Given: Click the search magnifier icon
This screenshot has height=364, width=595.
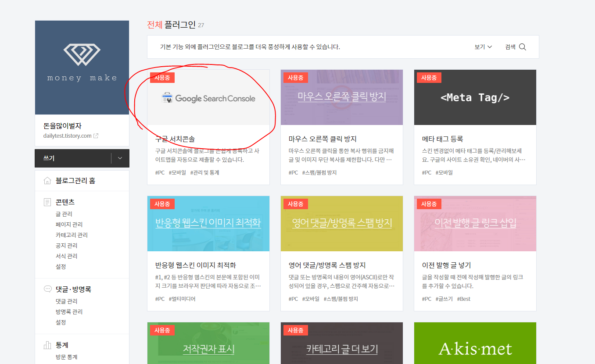Looking at the screenshot, I should (522, 47).
